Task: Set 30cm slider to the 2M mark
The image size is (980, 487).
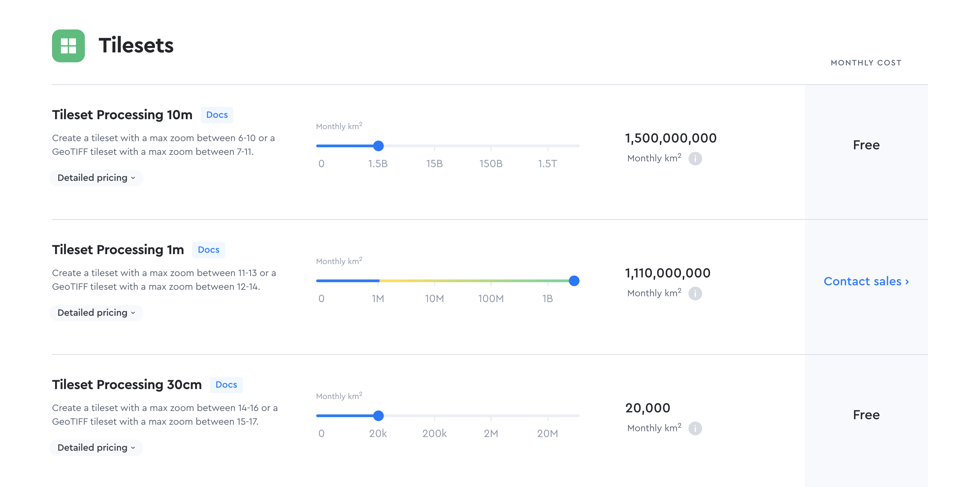Action: [491, 416]
